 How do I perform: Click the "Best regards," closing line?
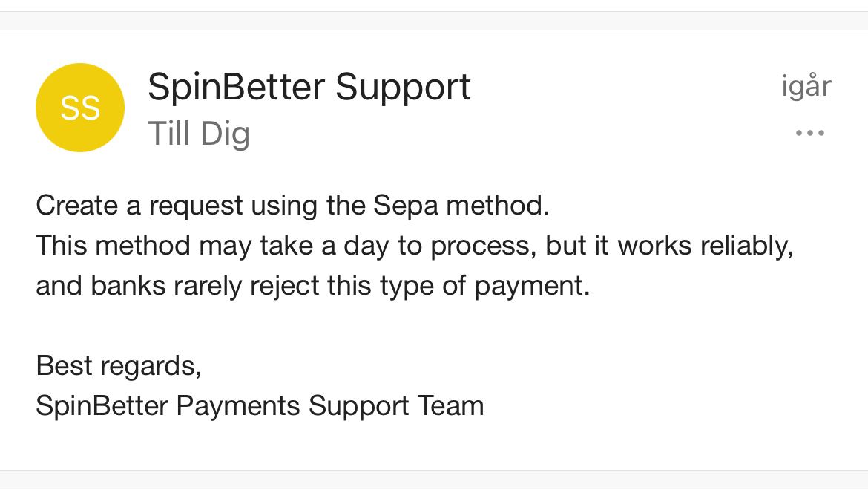[x=119, y=366]
